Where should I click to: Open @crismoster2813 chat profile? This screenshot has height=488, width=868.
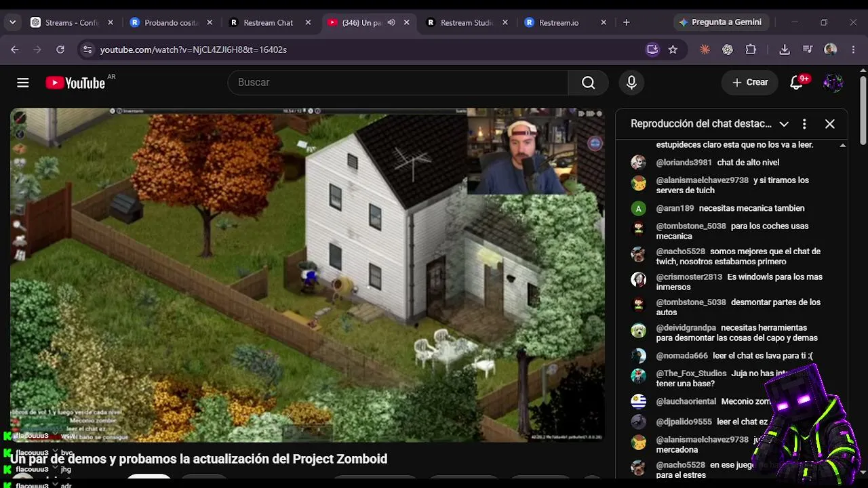(689, 277)
